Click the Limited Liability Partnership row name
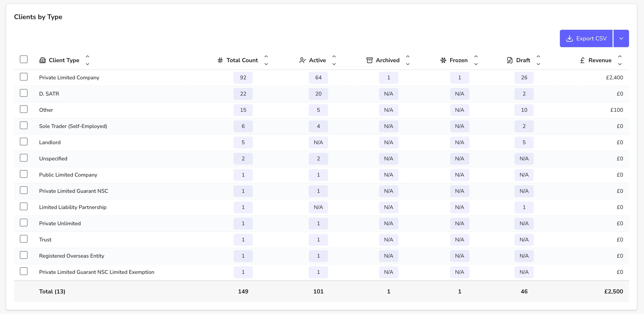This screenshot has height=314, width=644. 73,207
